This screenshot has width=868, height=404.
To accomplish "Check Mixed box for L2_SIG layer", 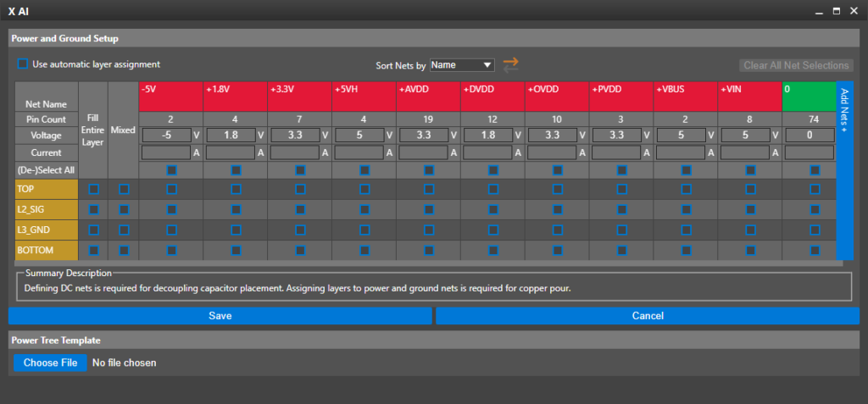I will pos(124,209).
